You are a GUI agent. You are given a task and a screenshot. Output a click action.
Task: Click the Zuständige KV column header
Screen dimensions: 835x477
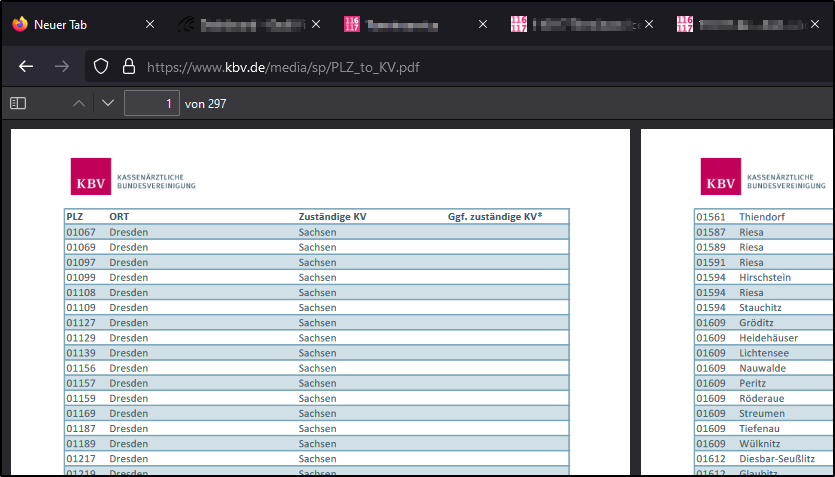[332, 216]
